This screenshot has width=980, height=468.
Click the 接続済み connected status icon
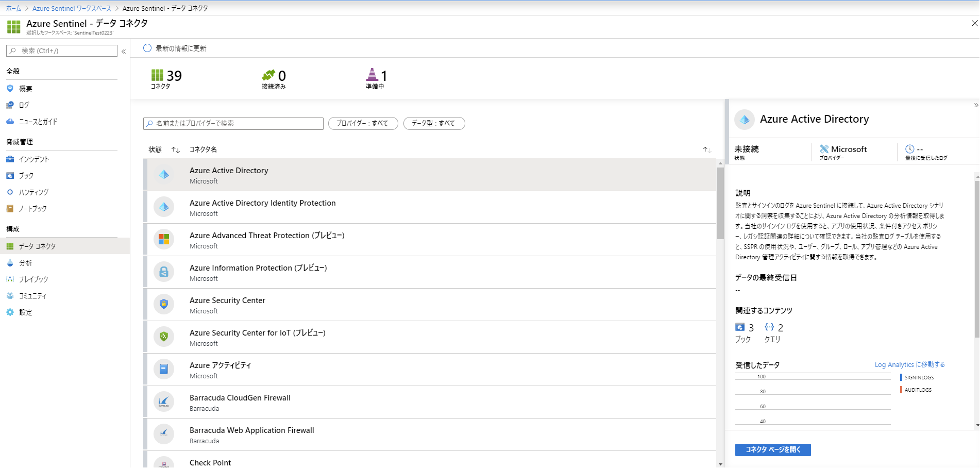click(x=268, y=75)
